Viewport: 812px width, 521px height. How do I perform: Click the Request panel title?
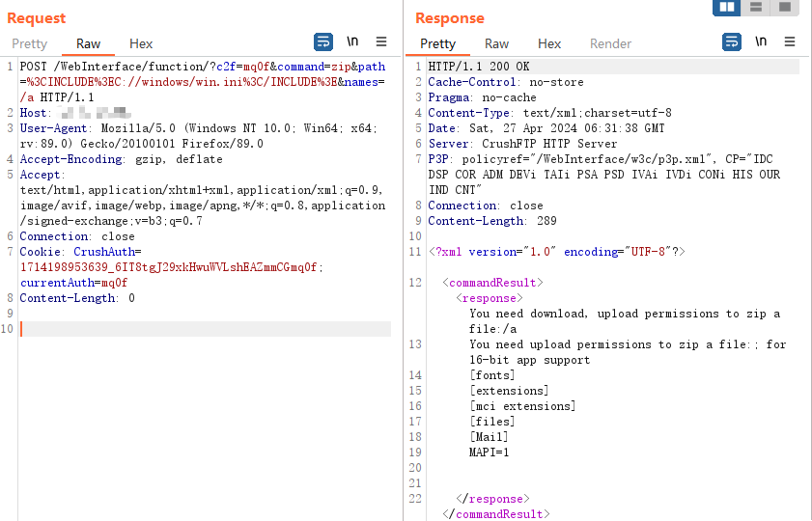pyautogui.click(x=37, y=18)
